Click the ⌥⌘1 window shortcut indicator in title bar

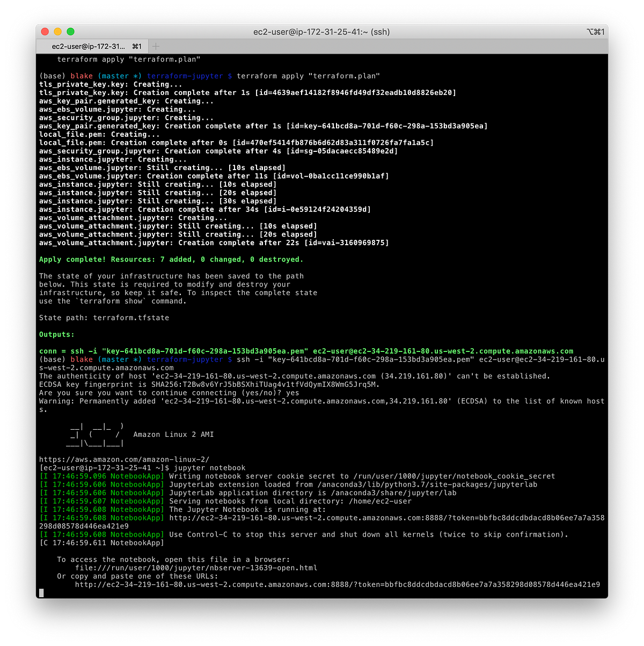click(x=596, y=32)
